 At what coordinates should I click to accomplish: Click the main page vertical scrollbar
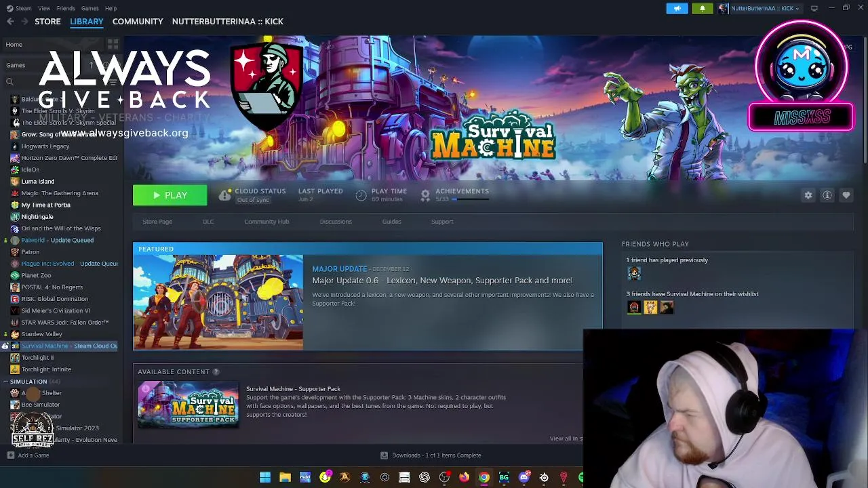[x=865, y=102]
